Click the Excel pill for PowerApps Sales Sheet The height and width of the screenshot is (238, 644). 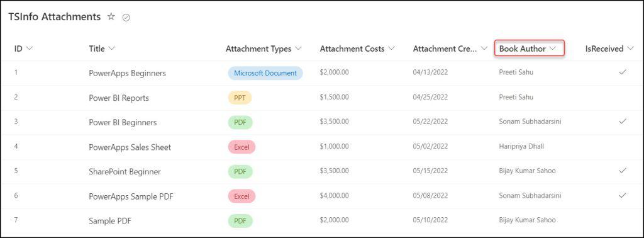(241, 147)
